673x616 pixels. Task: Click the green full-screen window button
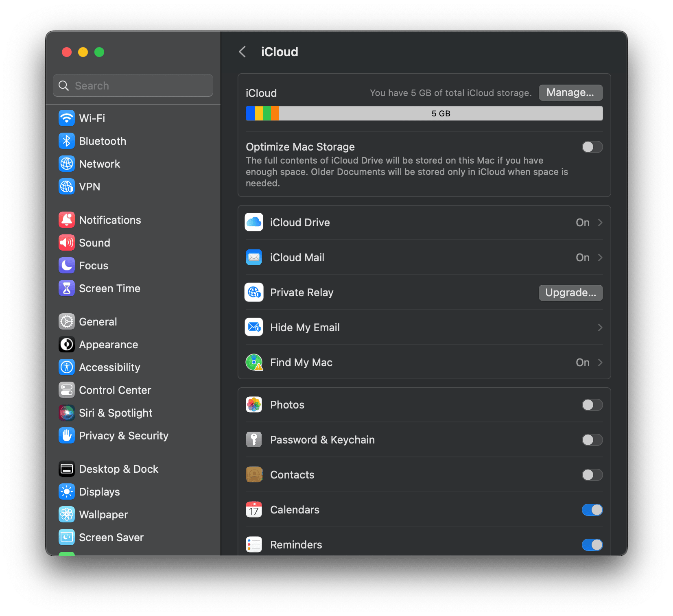(99, 52)
